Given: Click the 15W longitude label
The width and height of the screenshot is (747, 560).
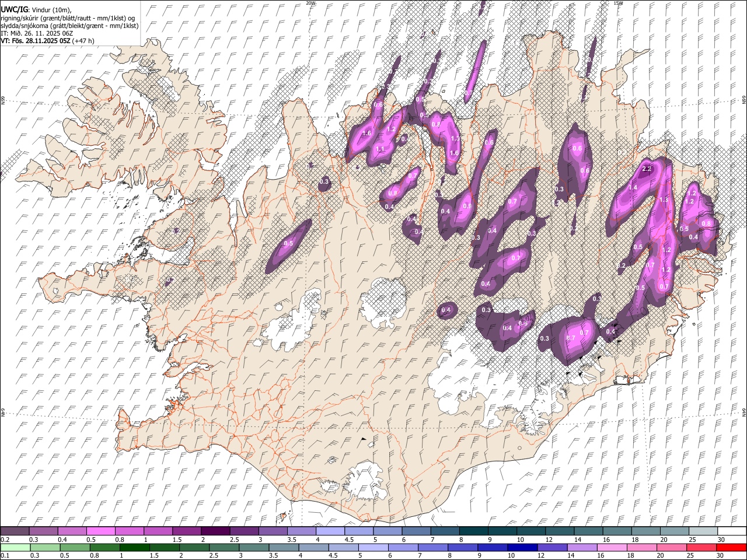Looking at the screenshot, I should [x=617, y=3].
